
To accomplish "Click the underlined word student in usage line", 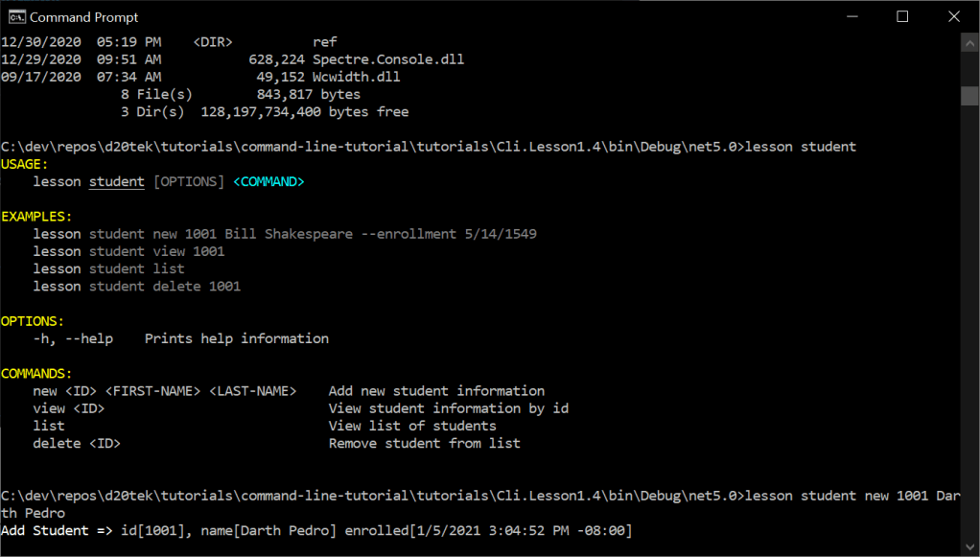I will (x=117, y=181).
